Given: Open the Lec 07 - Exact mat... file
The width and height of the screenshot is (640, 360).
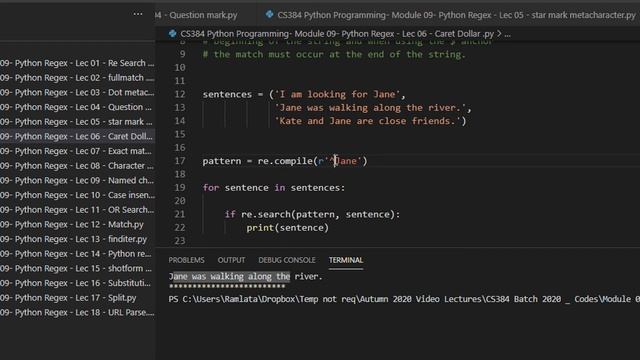Looking at the screenshot, I should click(x=77, y=151).
